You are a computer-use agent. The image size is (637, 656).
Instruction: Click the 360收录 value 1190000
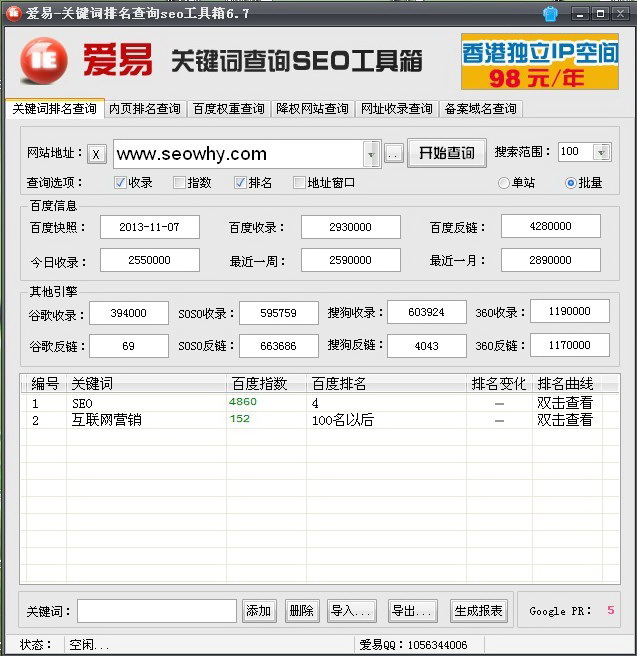[570, 311]
